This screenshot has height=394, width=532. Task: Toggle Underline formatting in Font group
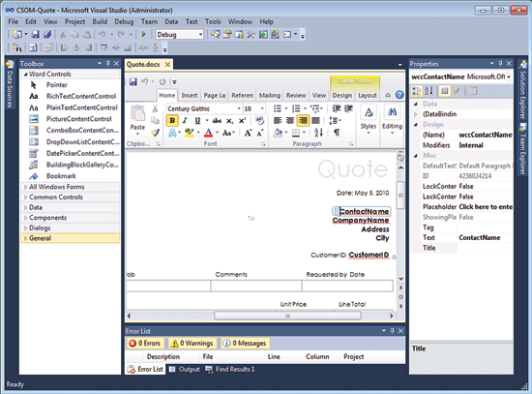197,121
